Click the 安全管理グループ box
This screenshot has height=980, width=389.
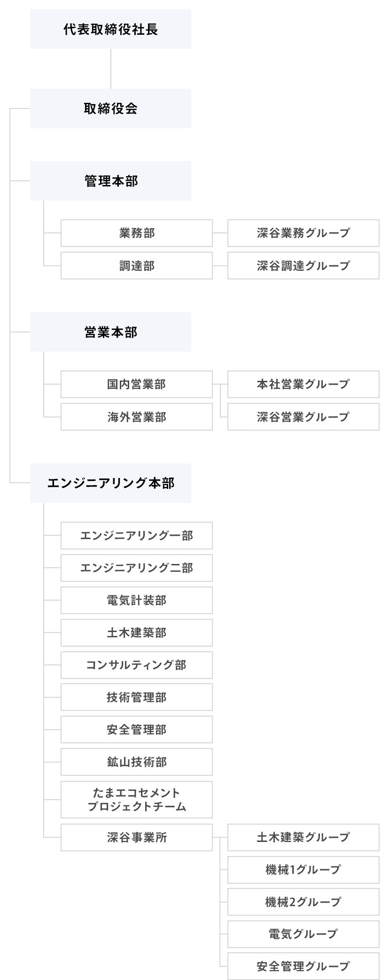click(303, 966)
